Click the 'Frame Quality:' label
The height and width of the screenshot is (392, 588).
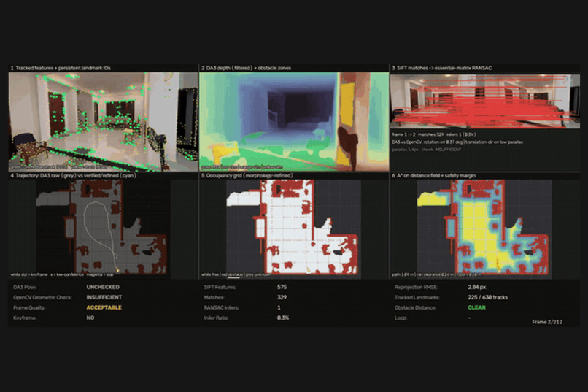[29, 307]
